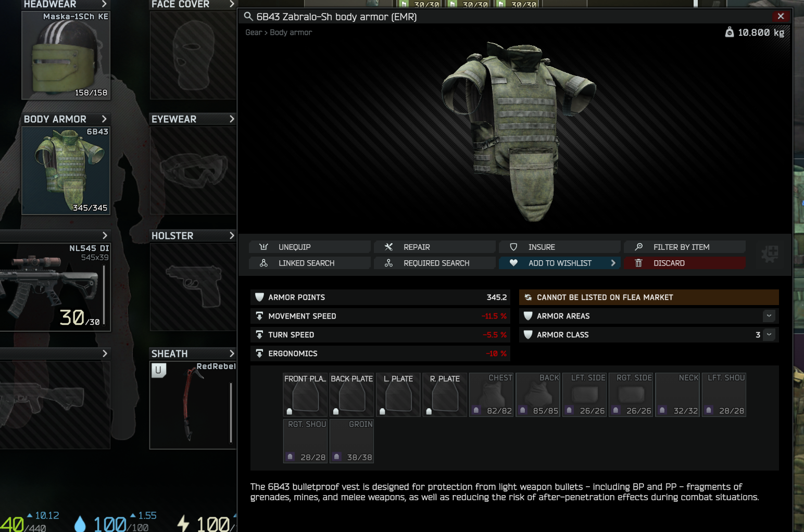Click the Unequip button

[310, 247]
